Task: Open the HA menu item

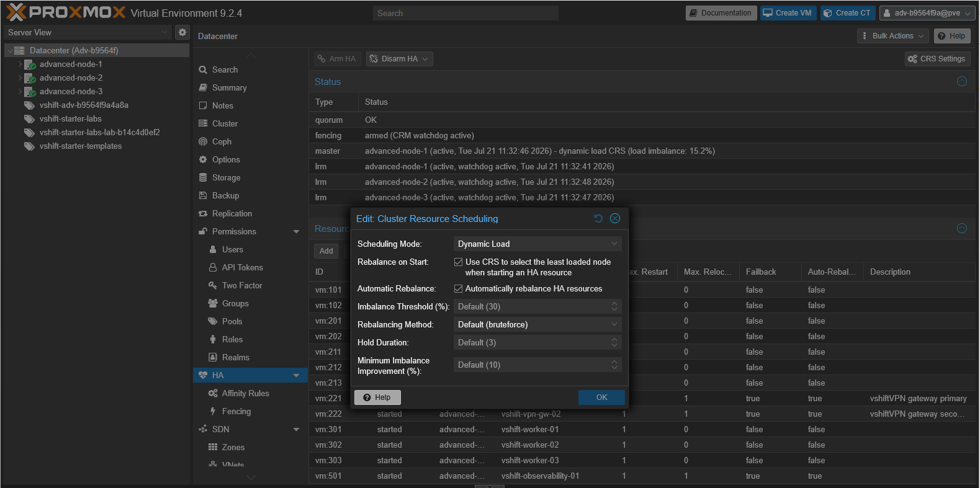Action: click(251, 376)
